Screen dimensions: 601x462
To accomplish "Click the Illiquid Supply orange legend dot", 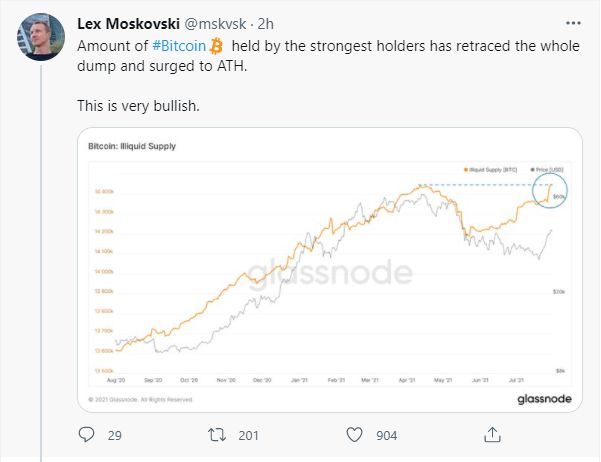I will [x=466, y=170].
